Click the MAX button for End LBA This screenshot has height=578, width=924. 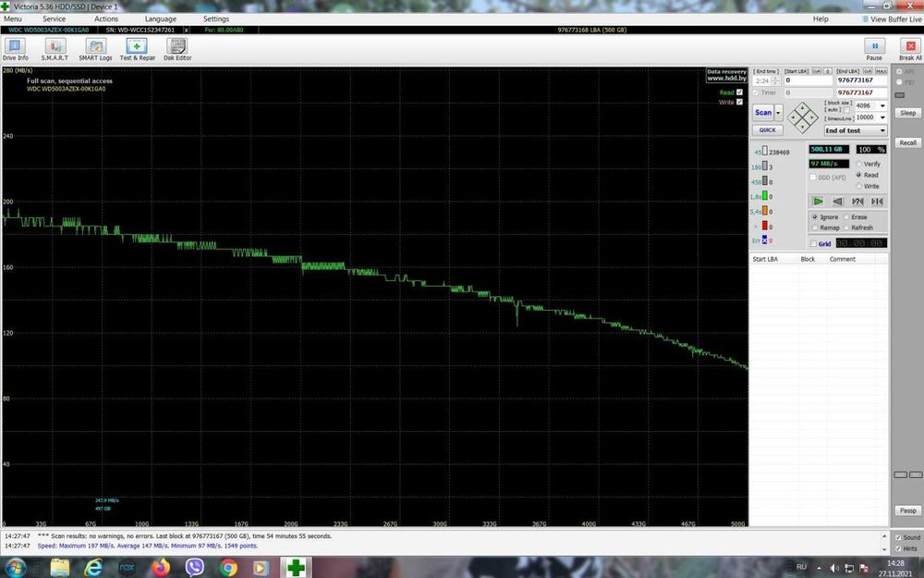click(881, 71)
